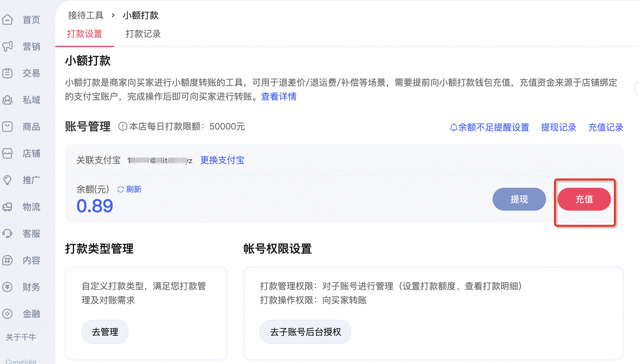Click the 内容 hashtag icon

(x=7, y=260)
